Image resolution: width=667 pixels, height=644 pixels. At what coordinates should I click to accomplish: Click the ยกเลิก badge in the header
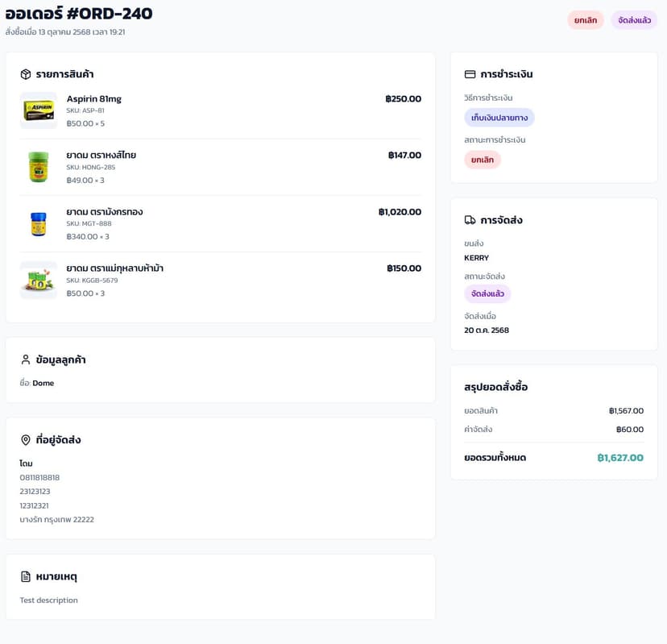[x=586, y=20]
